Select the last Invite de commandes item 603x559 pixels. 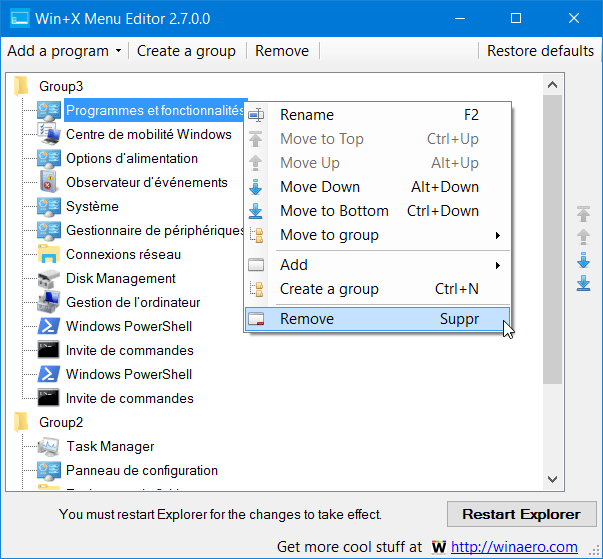click(x=130, y=398)
